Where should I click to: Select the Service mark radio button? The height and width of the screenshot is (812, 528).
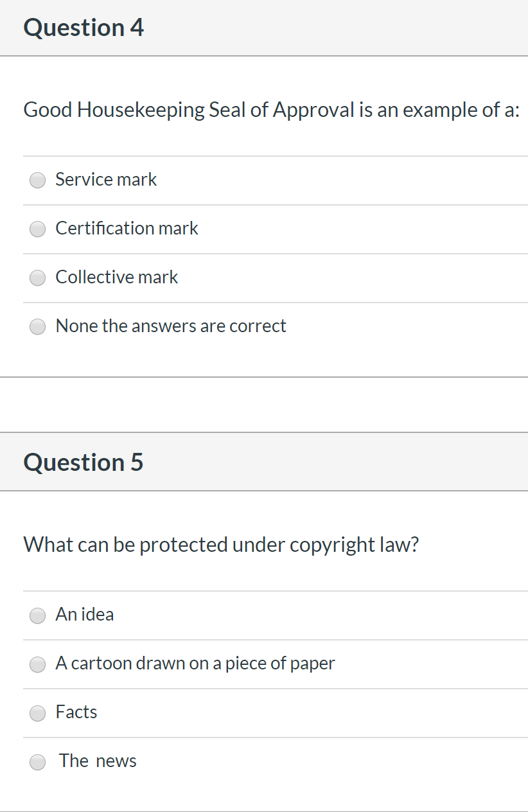pos(38,181)
